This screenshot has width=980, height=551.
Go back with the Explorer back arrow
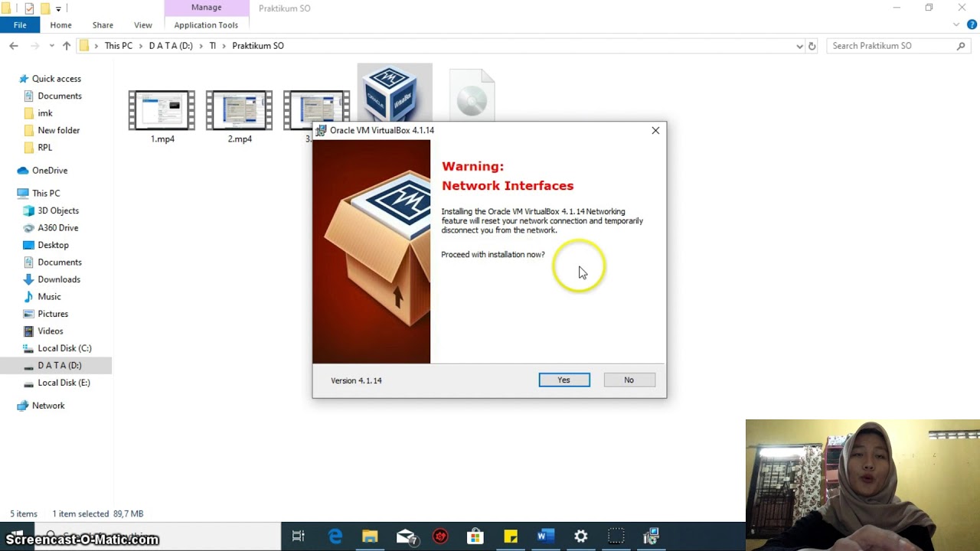(x=14, y=46)
